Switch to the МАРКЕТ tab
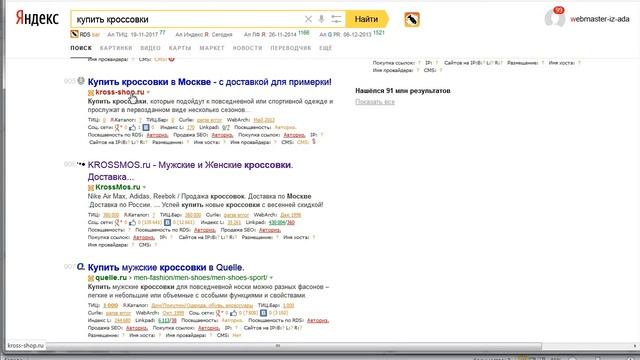 (212, 48)
